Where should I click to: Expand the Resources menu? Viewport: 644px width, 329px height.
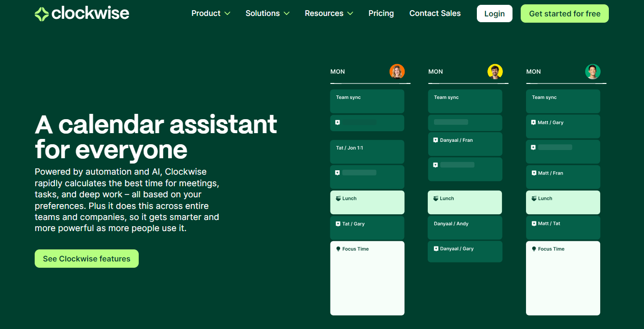[329, 14]
